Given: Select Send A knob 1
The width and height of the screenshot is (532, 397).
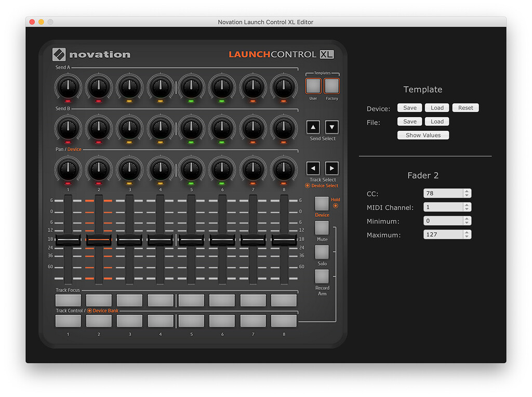Looking at the screenshot, I should (68, 87).
